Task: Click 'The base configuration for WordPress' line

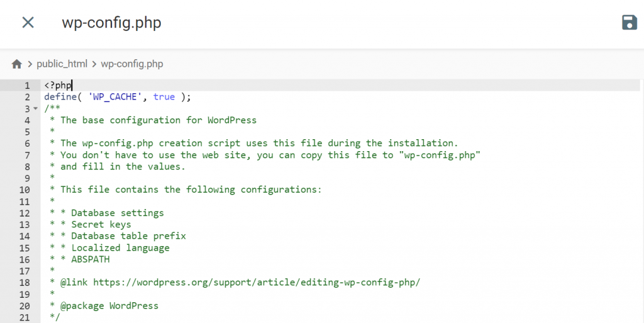Action: (x=158, y=120)
